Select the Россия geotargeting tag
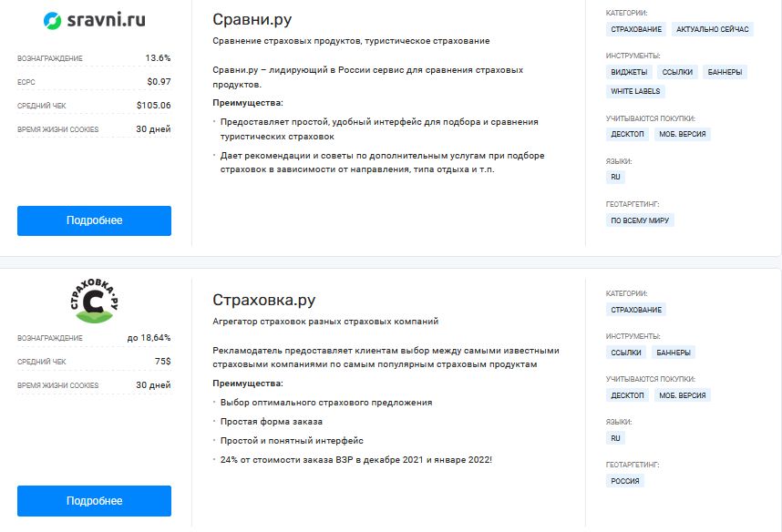 point(625,481)
